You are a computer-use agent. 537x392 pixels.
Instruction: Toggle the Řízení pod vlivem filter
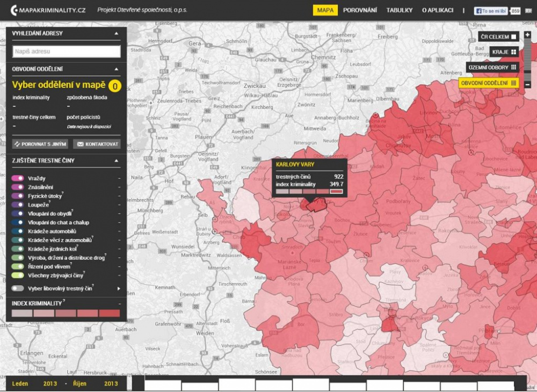pyautogui.click(x=18, y=266)
